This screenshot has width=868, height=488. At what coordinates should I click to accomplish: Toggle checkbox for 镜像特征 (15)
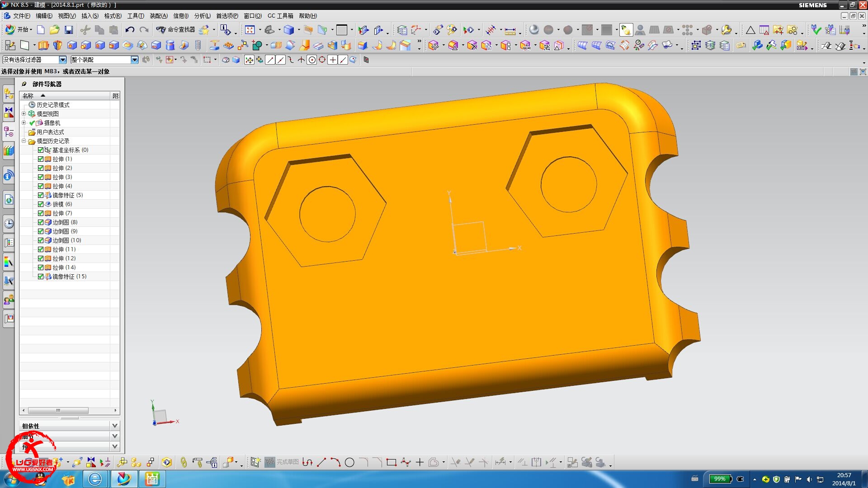(x=41, y=277)
